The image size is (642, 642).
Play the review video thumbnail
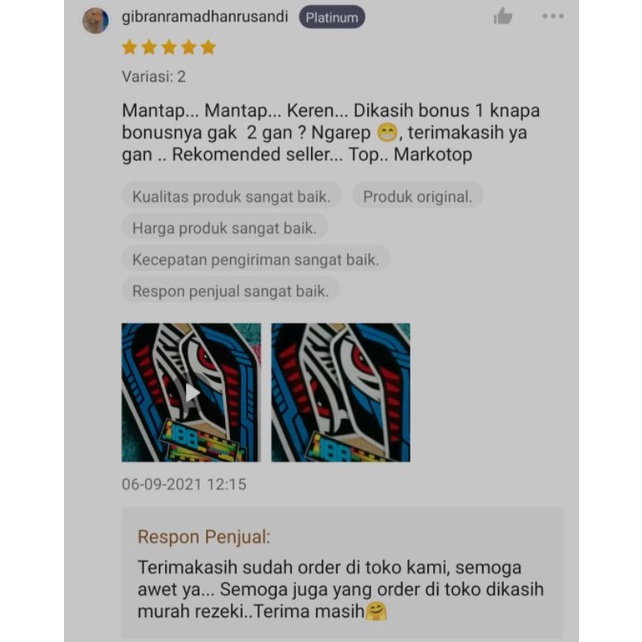tap(191, 392)
